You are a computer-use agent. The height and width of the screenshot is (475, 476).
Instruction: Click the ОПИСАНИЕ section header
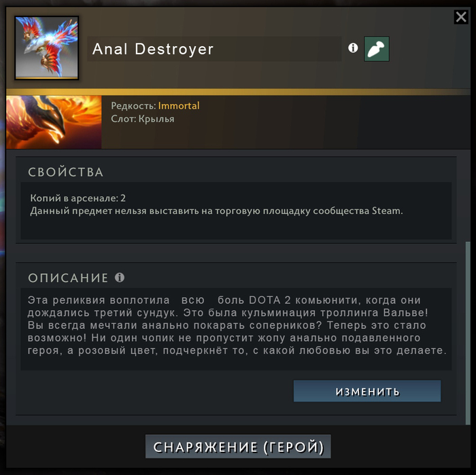point(68,278)
